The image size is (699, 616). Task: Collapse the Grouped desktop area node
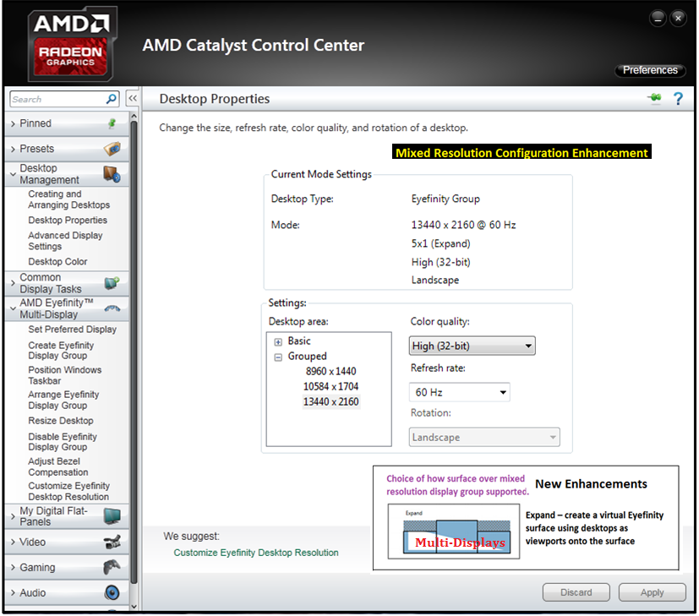278,357
